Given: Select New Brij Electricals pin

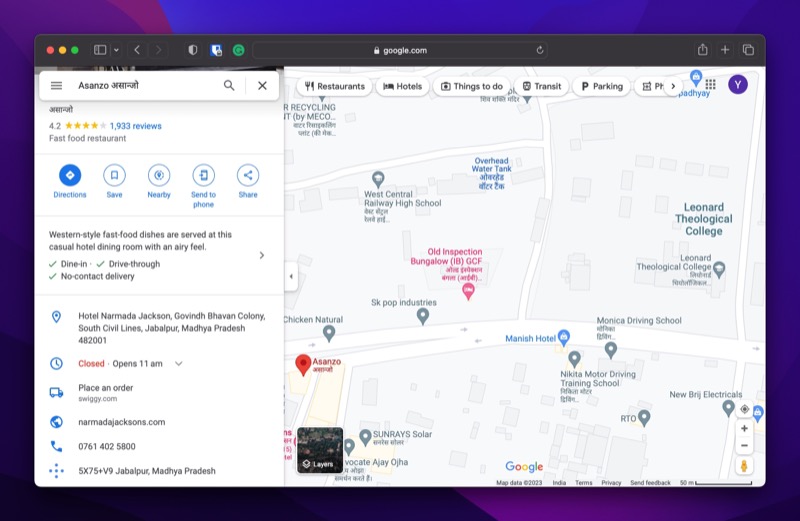Looking at the screenshot, I should [x=728, y=408].
